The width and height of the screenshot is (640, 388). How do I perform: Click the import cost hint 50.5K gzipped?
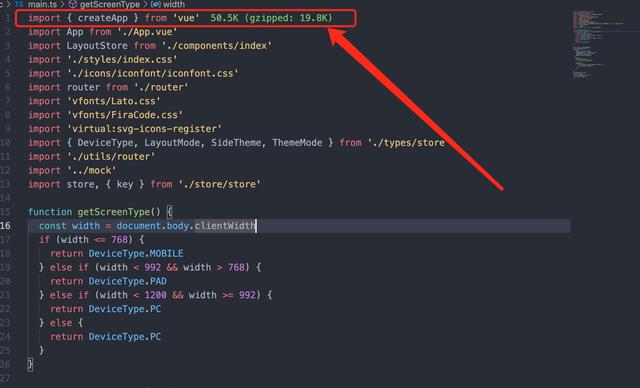[x=271, y=18]
